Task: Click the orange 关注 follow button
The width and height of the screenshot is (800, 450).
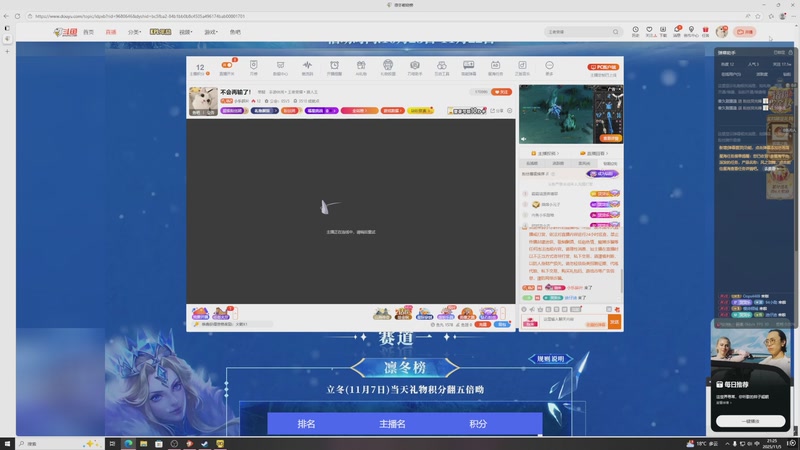Action: pos(502,92)
